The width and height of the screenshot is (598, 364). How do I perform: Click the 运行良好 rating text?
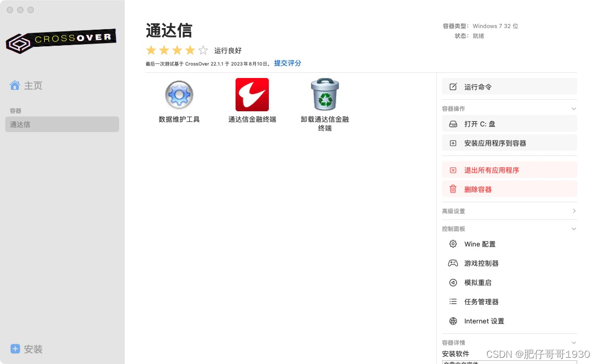(228, 50)
